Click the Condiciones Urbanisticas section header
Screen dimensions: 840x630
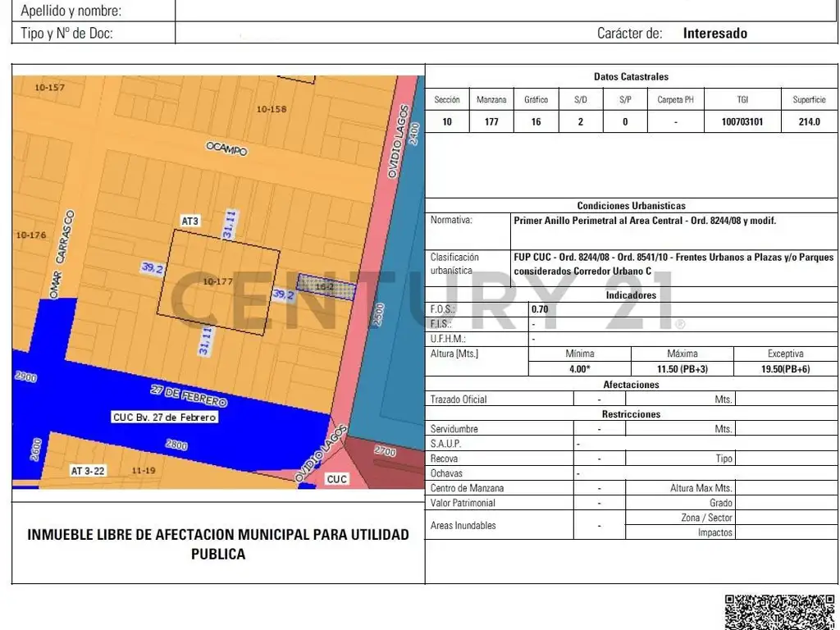(x=631, y=206)
